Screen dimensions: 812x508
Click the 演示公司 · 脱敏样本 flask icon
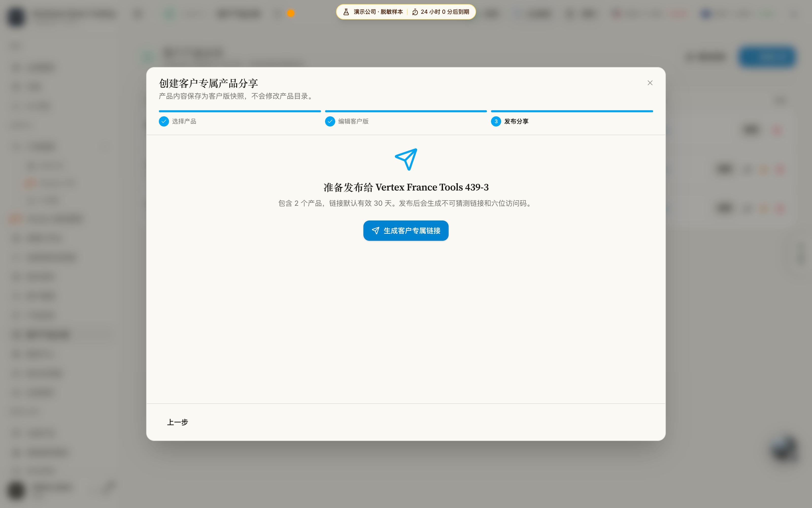click(x=346, y=12)
